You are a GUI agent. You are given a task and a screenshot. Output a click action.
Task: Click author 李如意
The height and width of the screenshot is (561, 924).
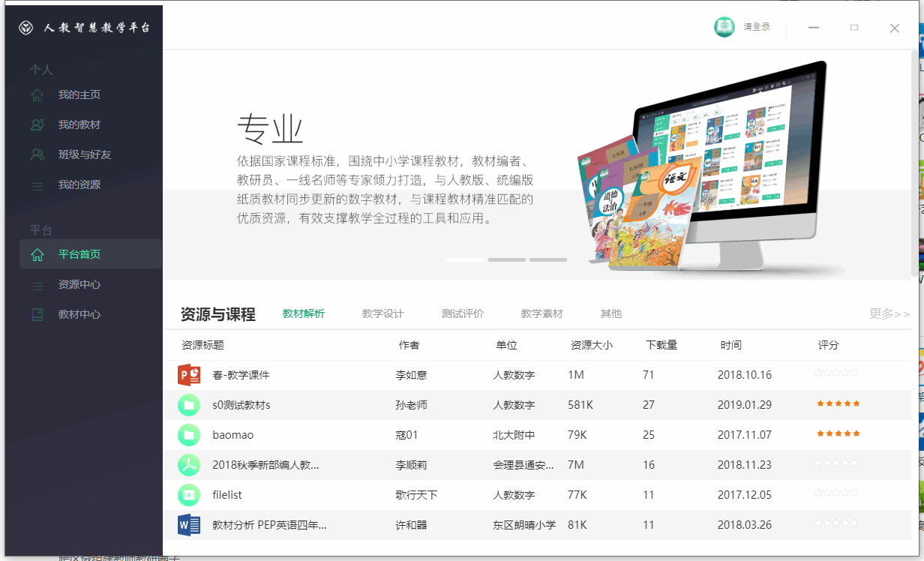(x=411, y=375)
